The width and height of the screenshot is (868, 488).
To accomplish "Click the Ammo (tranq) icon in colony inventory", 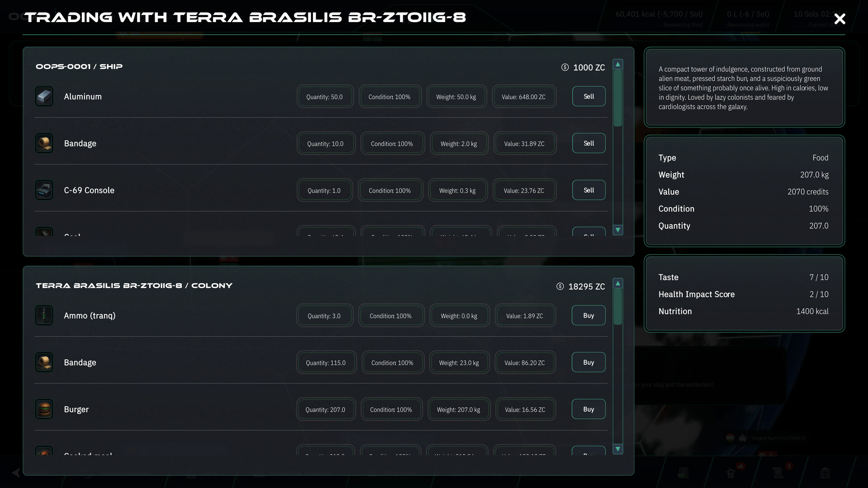I will (44, 315).
